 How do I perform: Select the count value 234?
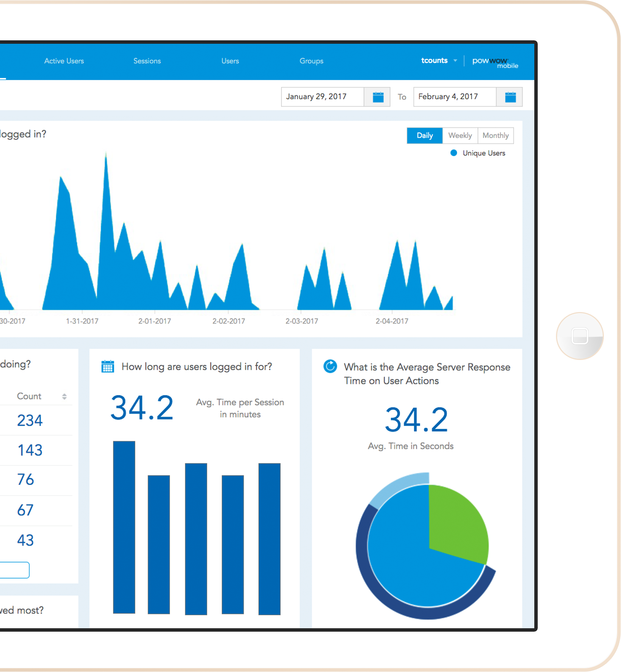click(x=30, y=420)
